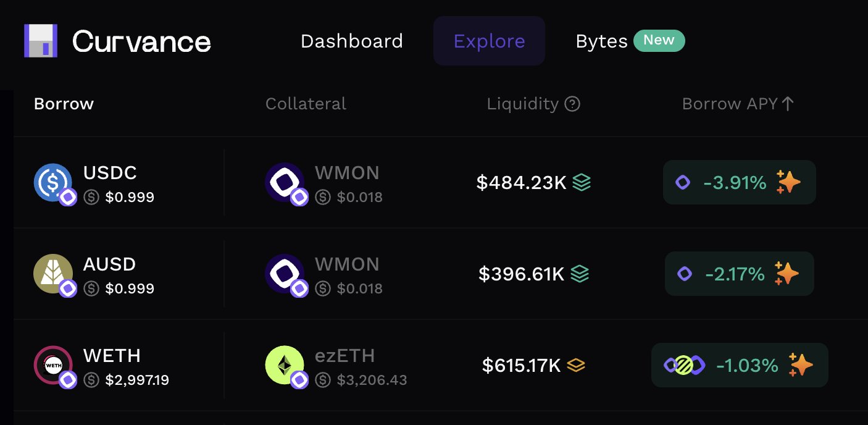Open the Bytes page
868x425 pixels.
pos(601,41)
